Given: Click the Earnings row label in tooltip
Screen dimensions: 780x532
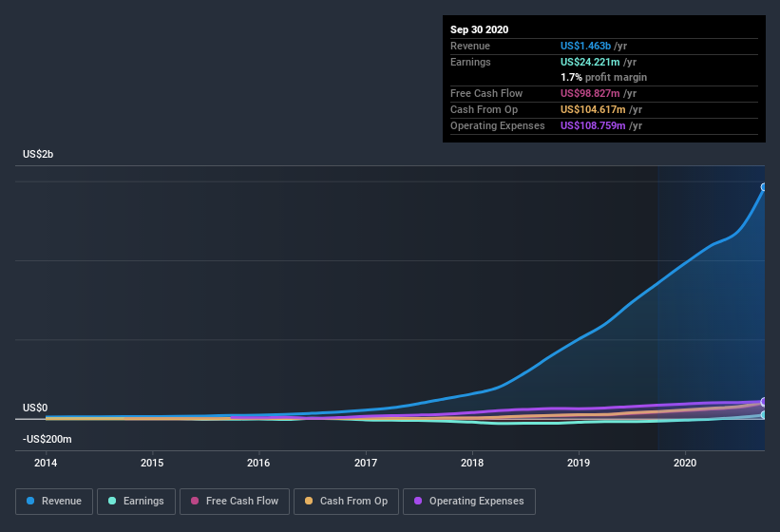Looking at the screenshot, I should pos(470,62).
